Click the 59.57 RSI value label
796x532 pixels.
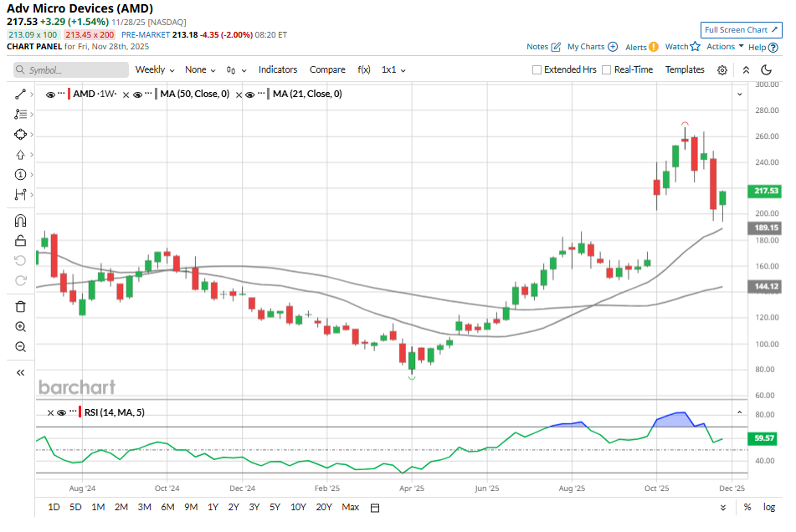tap(763, 438)
